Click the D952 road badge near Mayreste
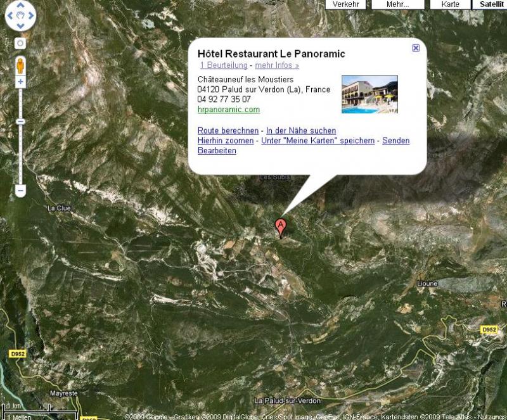Viewport: 507px width, 420px height. (x=18, y=354)
